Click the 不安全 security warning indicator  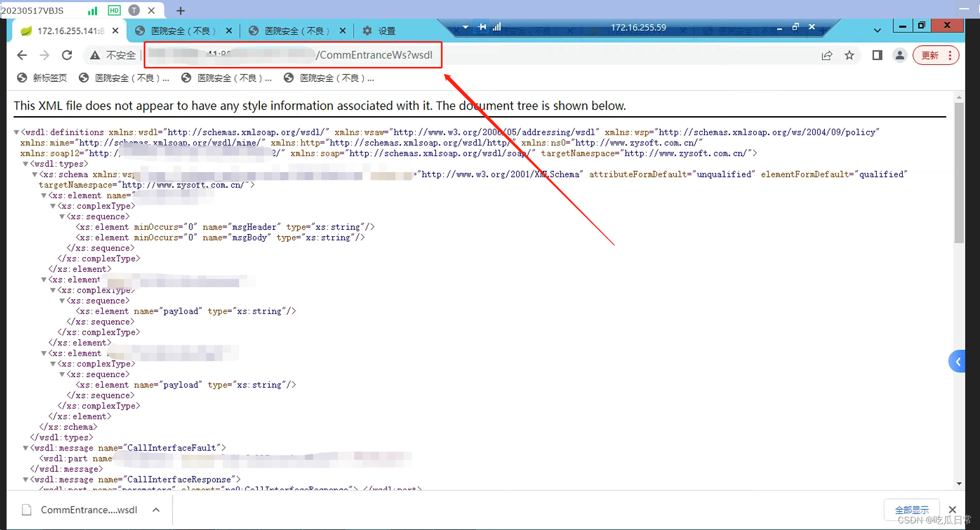112,55
